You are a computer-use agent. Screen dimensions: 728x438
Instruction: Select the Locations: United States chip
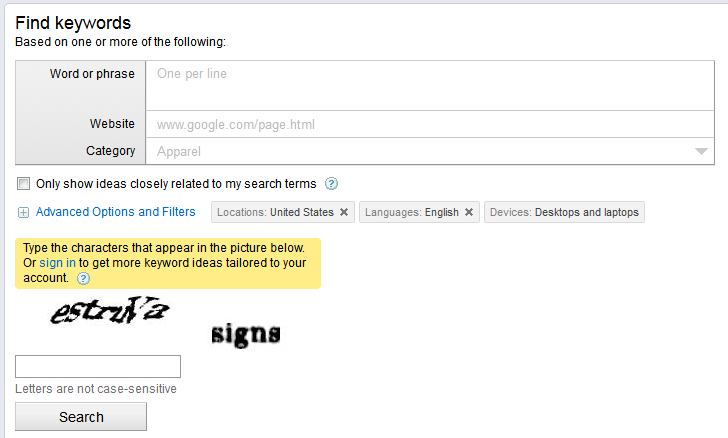pyautogui.click(x=274, y=212)
